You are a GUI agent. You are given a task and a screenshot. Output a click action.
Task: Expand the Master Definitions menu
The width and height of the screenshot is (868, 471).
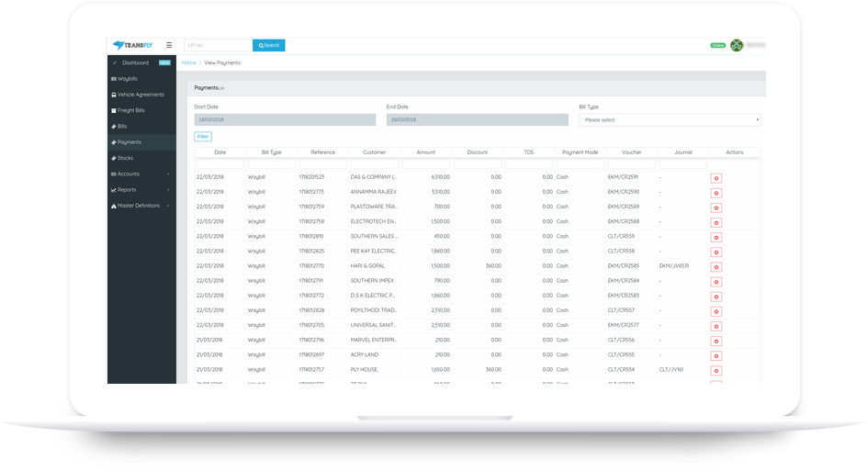click(140, 206)
